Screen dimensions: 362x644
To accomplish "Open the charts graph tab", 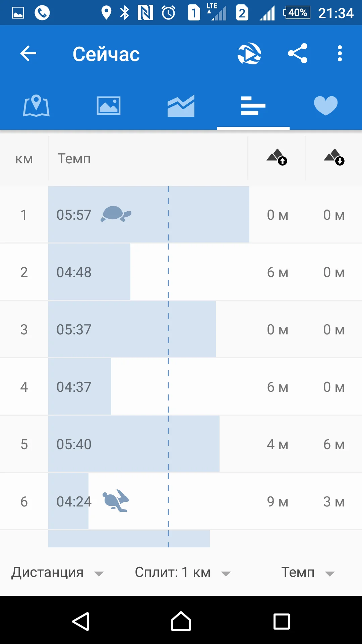I will tap(181, 106).
